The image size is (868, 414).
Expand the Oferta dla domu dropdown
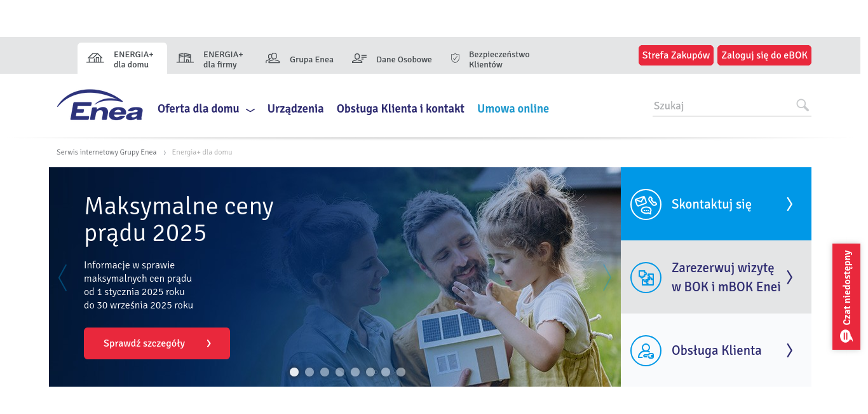click(x=250, y=109)
